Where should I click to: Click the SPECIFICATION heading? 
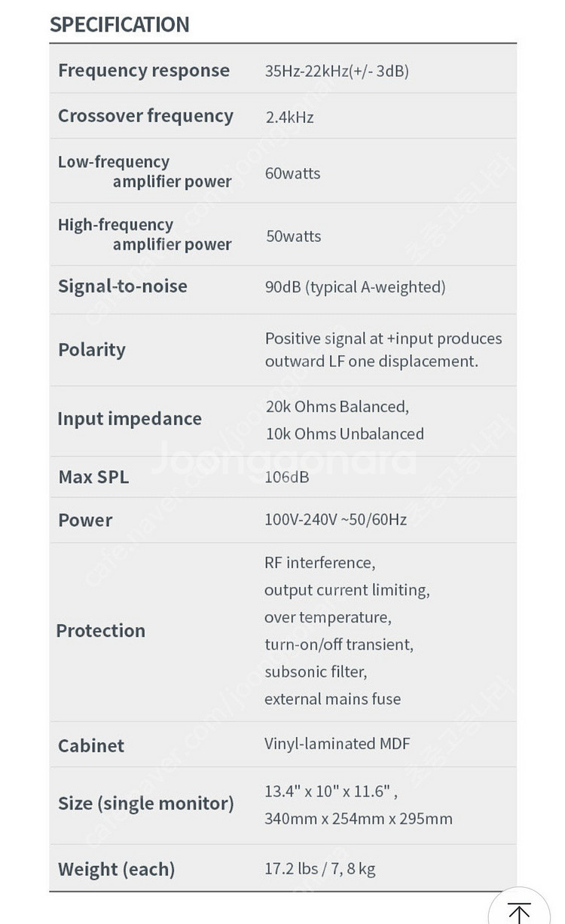tap(119, 25)
